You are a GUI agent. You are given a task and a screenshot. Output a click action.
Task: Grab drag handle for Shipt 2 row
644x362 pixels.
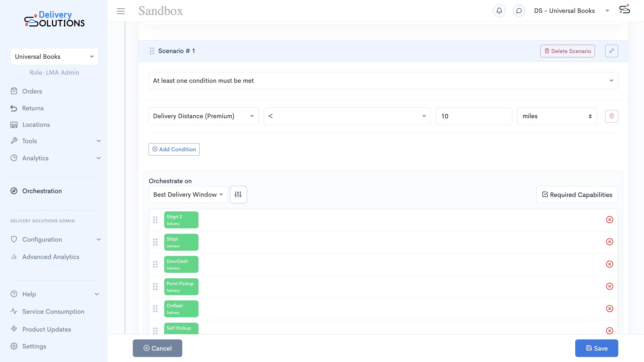[155, 220]
